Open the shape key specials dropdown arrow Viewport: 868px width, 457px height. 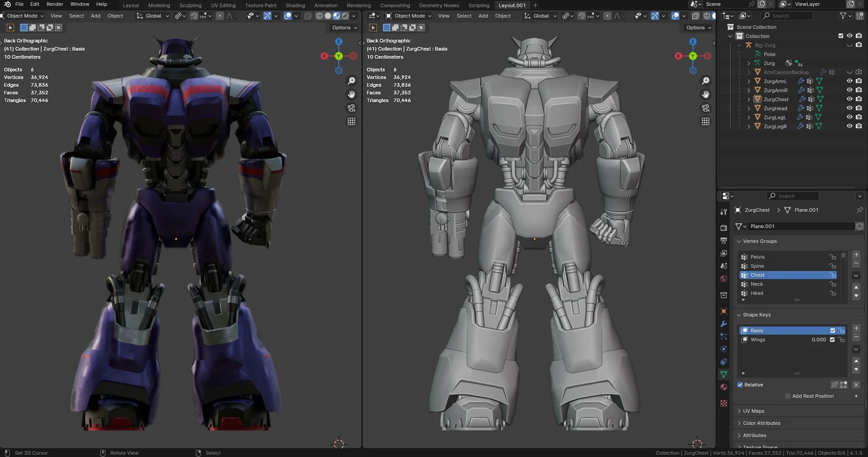(856, 349)
